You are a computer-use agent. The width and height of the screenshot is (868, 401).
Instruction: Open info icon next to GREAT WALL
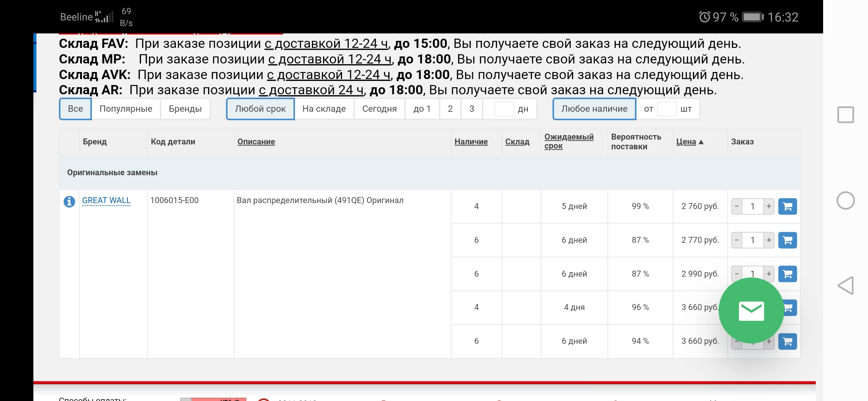pos(69,202)
